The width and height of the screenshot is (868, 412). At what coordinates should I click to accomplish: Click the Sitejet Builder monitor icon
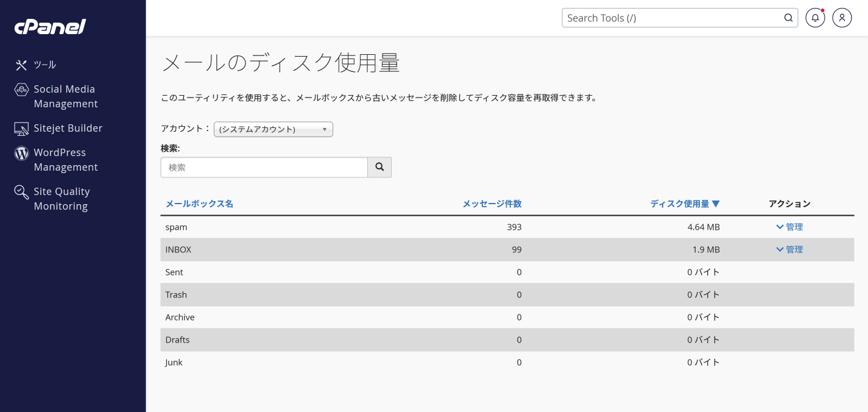21,129
